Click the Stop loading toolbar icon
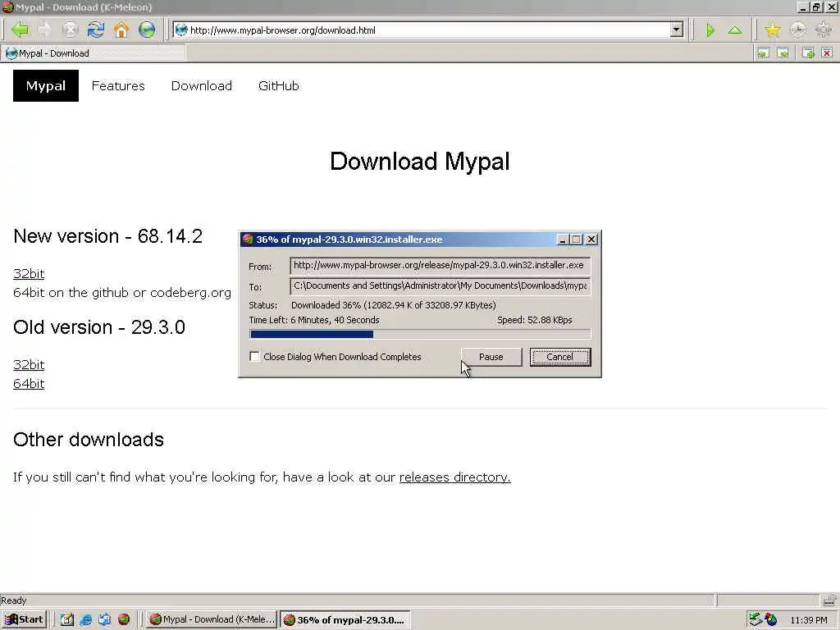This screenshot has height=630, width=840. click(71, 30)
